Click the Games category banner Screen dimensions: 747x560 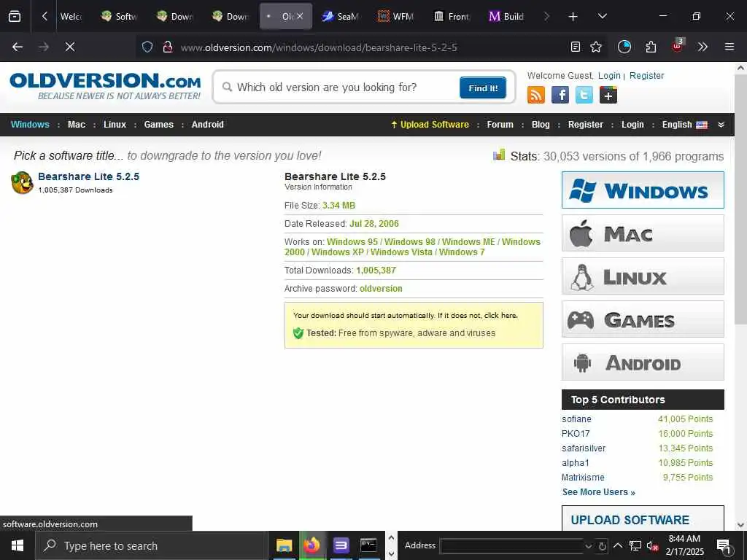coord(643,319)
